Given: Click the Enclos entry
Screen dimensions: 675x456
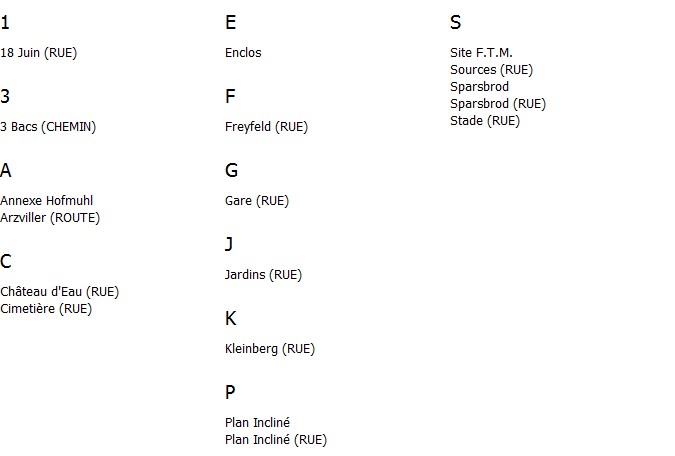Looking at the screenshot, I should pos(243,53).
